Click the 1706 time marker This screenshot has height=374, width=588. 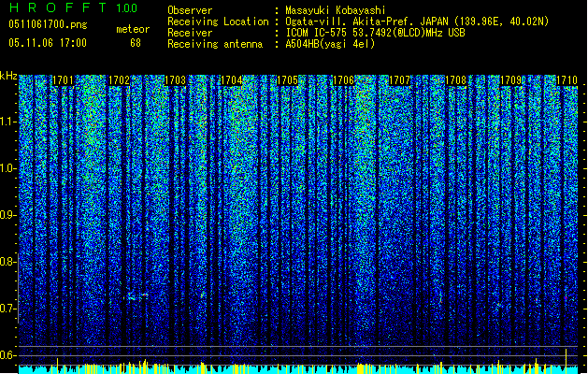pyautogui.click(x=343, y=80)
